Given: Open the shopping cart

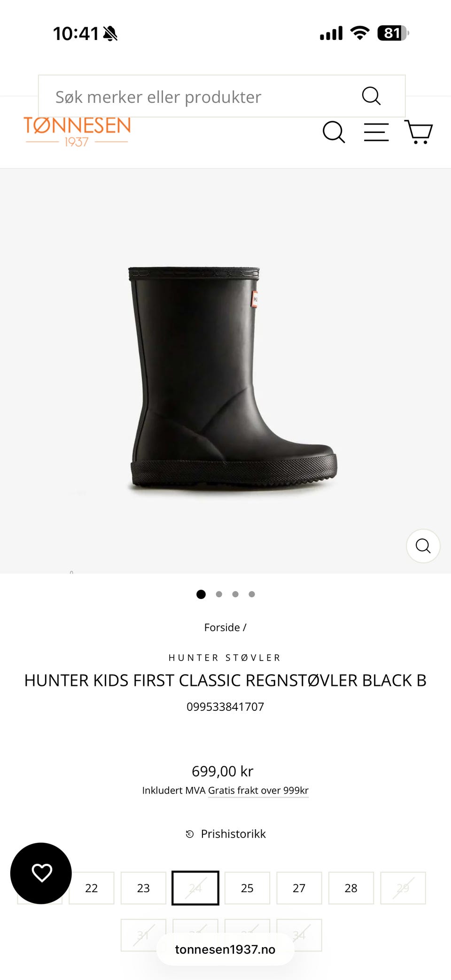Looking at the screenshot, I should tap(419, 132).
